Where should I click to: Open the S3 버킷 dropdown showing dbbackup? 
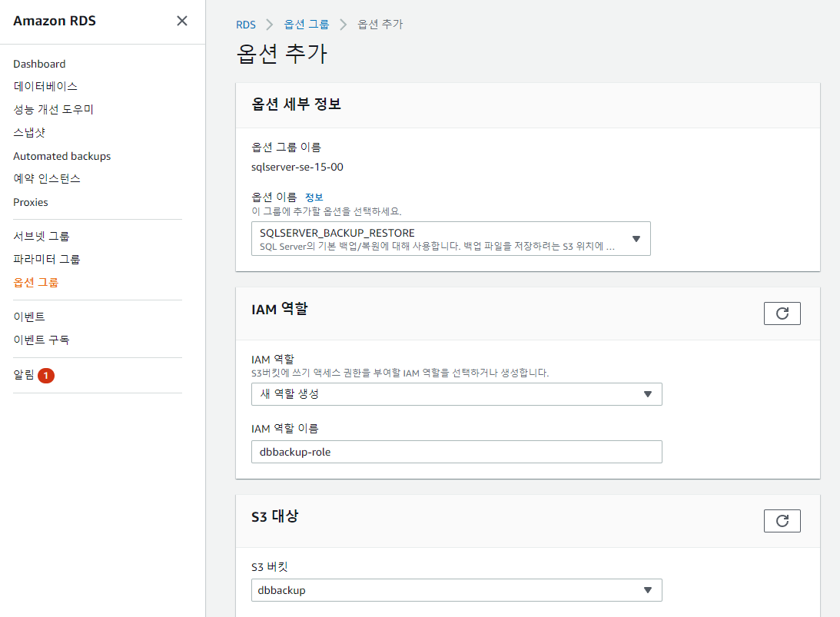457,590
